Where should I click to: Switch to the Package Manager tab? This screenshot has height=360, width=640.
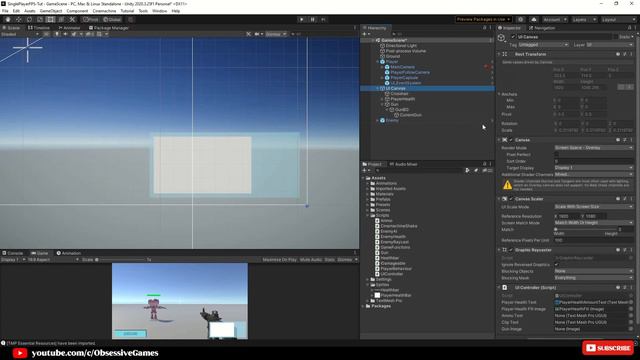point(109,28)
